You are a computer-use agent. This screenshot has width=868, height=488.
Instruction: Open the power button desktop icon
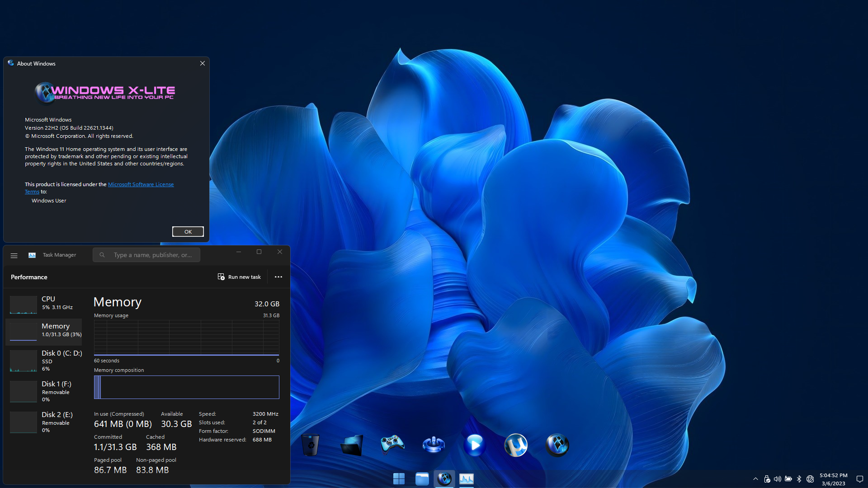click(x=434, y=445)
